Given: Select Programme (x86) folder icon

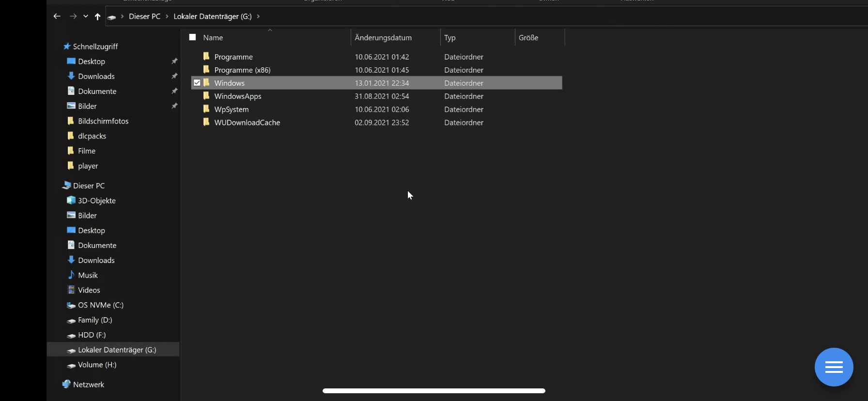Looking at the screenshot, I should pyautogui.click(x=206, y=69).
